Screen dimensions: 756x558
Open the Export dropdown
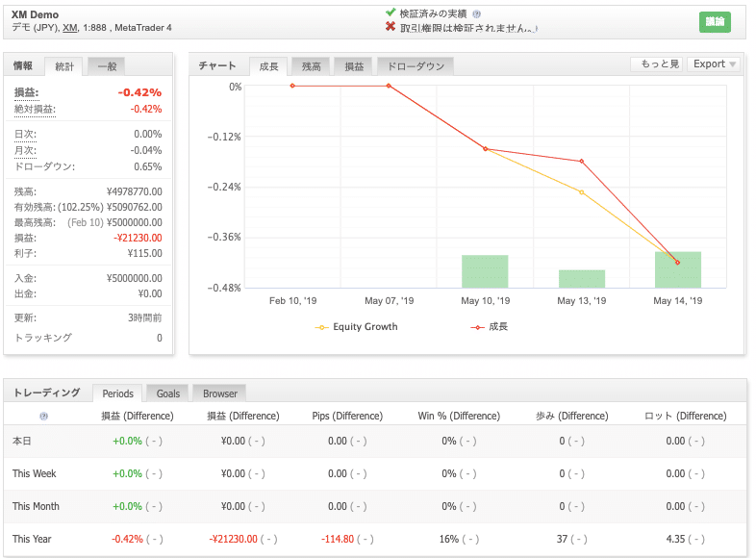714,64
